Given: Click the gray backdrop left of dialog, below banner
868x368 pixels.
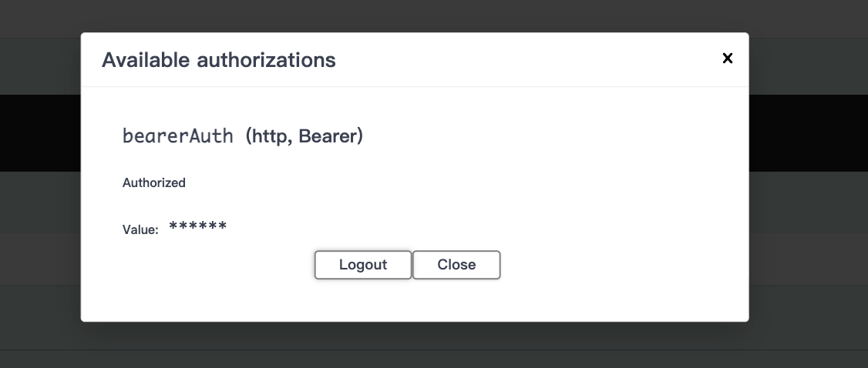Looking at the screenshot, I should click(x=40, y=254).
